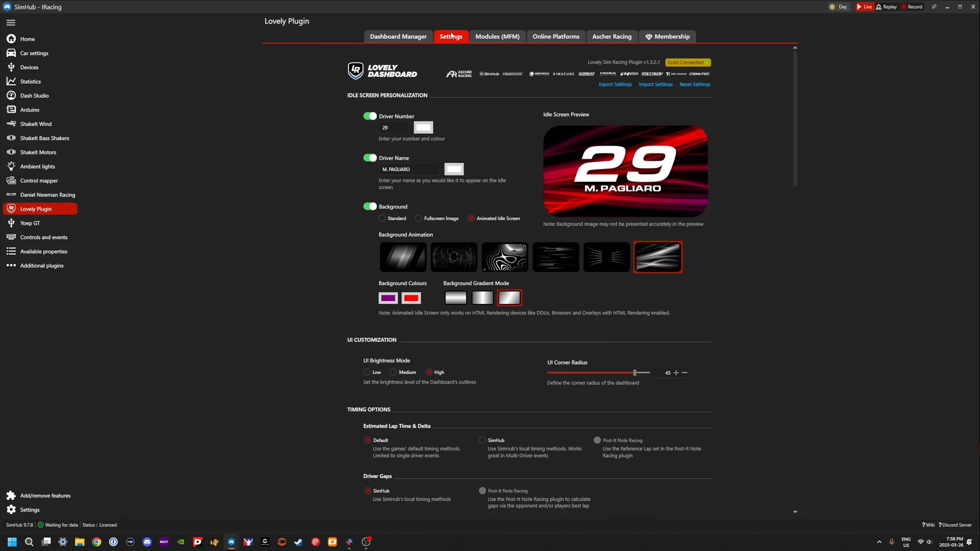Click the Import Settings link
This screenshot has height=551, width=980.
pyautogui.click(x=655, y=84)
